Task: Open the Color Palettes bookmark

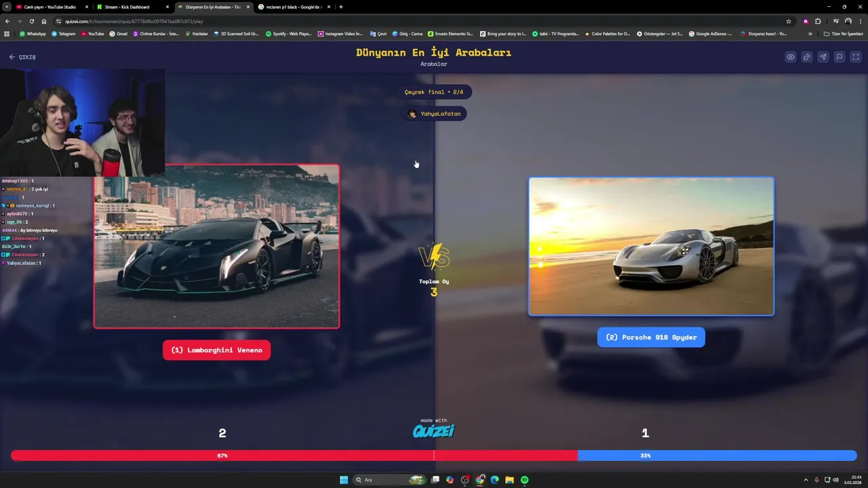Action: pos(607,33)
